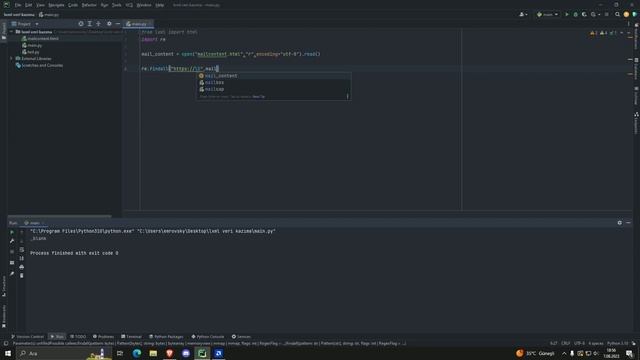Open the Terminal tool window
The image size is (640, 360).
pyautogui.click(x=131, y=337)
